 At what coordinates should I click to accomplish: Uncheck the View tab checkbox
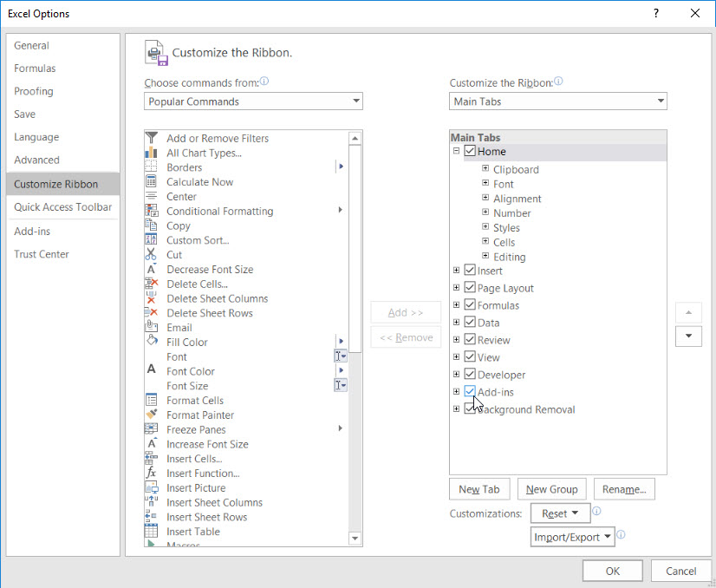pyautogui.click(x=470, y=356)
